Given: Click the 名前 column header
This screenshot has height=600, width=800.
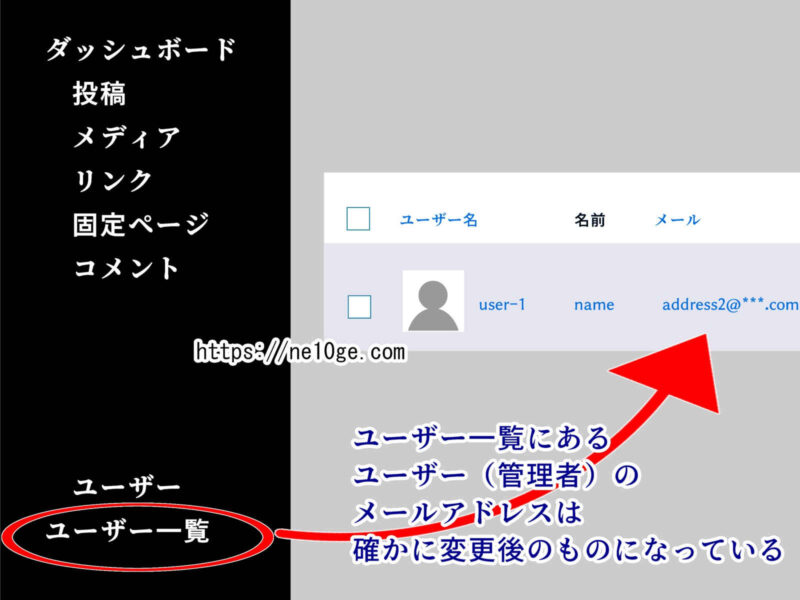Looking at the screenshot, I should (590, 220).
